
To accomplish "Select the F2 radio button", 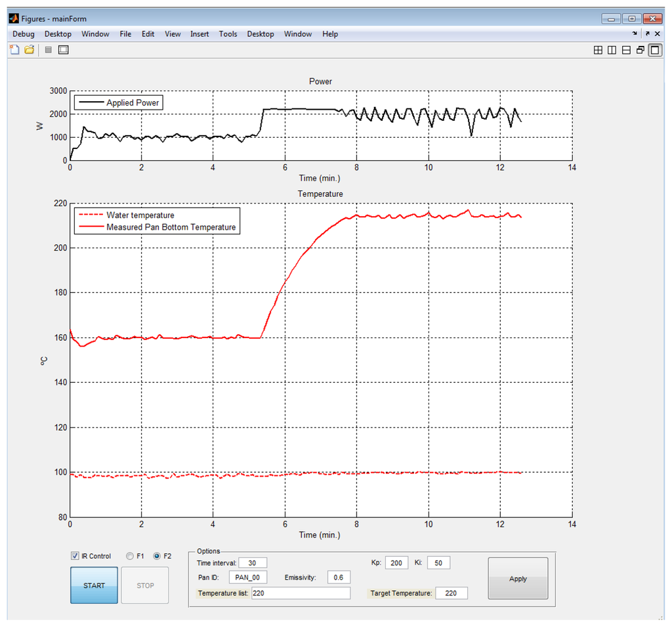I will click(x=157, y=556).
